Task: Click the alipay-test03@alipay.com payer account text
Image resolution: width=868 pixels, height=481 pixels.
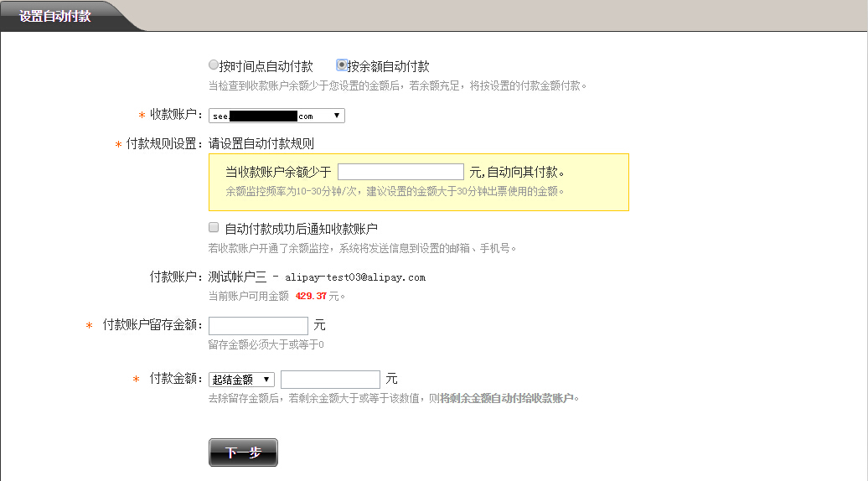Action: (x=355, y=277)
